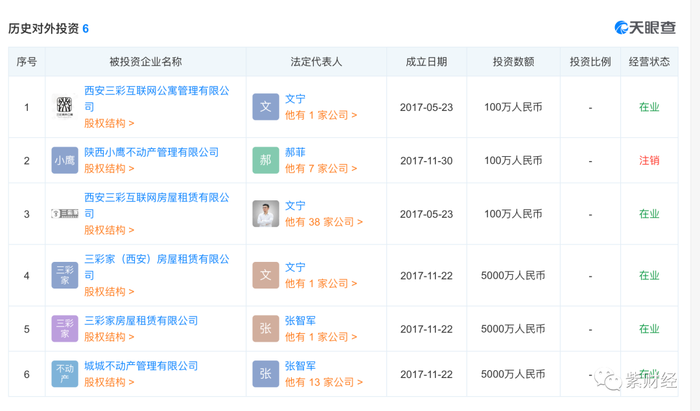Click 西安三彩互联网房屋租赁有限公司 company logo

pyautogui.click(x=65, y=214)
